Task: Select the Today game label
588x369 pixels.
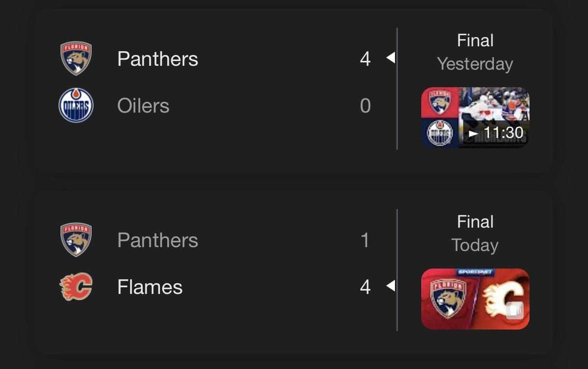Action: [475, 245]
